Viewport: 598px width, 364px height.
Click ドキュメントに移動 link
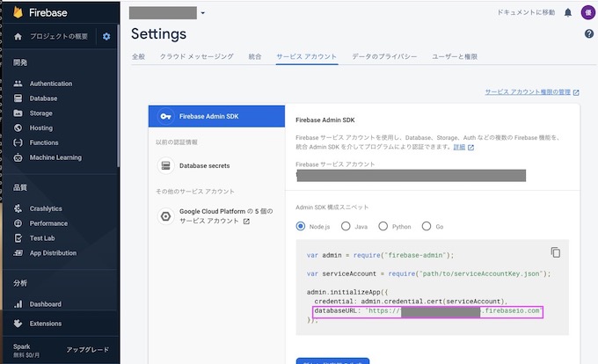point(526,12)
